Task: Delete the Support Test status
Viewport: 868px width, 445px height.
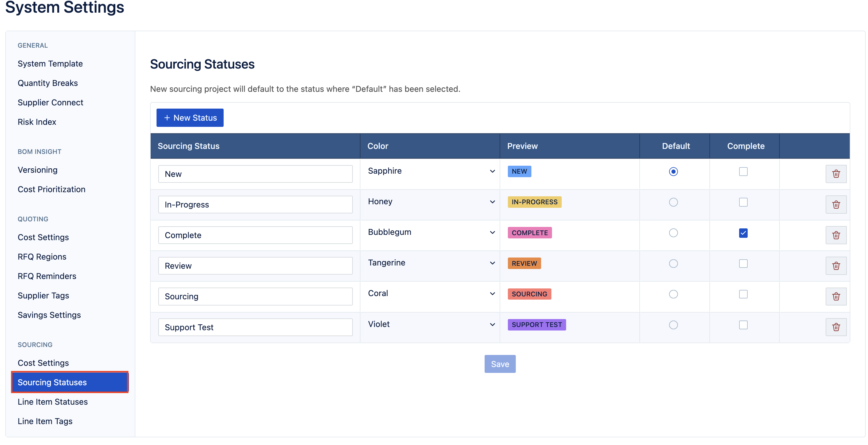Action: tap(836, 327)
